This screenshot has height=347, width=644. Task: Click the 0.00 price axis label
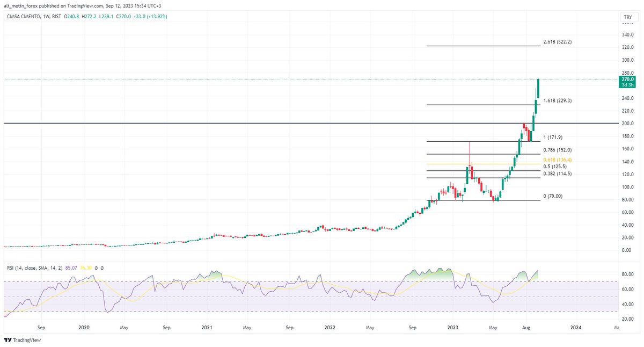(x=626, y=251)
